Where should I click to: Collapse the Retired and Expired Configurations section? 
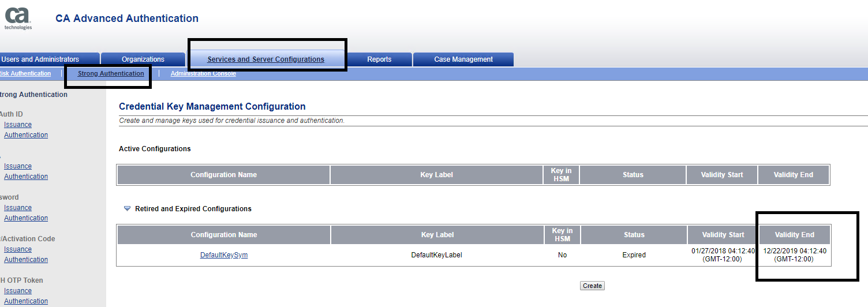[x=128, y=209]
